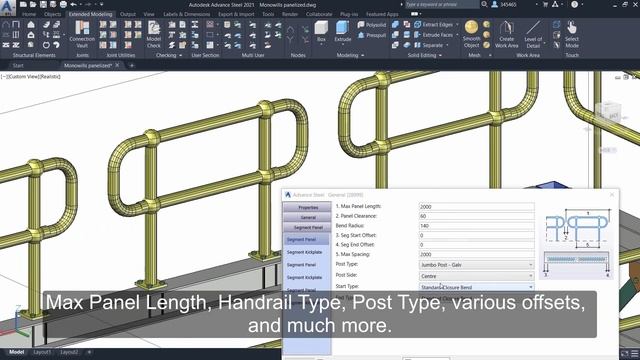The width and height of the screenshot is (640, 360).
Task: Click the Seg Start Offset field
Action: coord(476,236)
